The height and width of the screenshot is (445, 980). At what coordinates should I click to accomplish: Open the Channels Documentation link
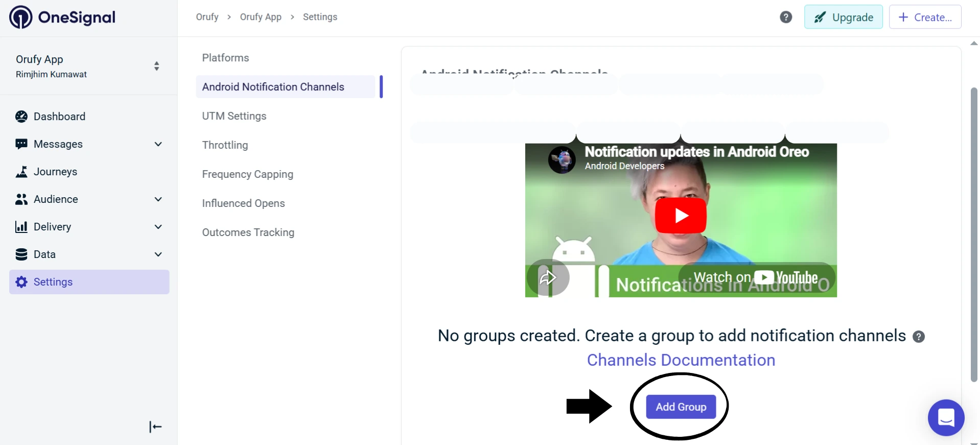(681, 360)
